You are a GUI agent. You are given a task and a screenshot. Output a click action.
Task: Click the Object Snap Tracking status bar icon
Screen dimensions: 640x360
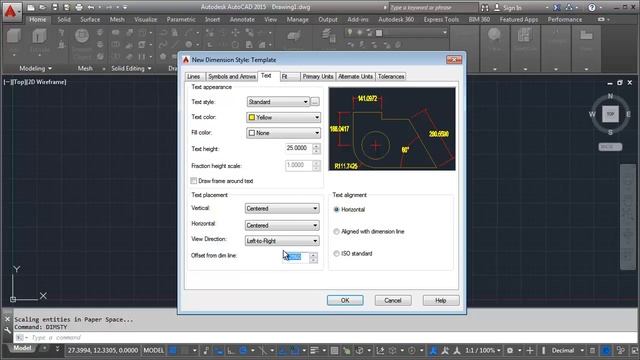tap(282, 350)
